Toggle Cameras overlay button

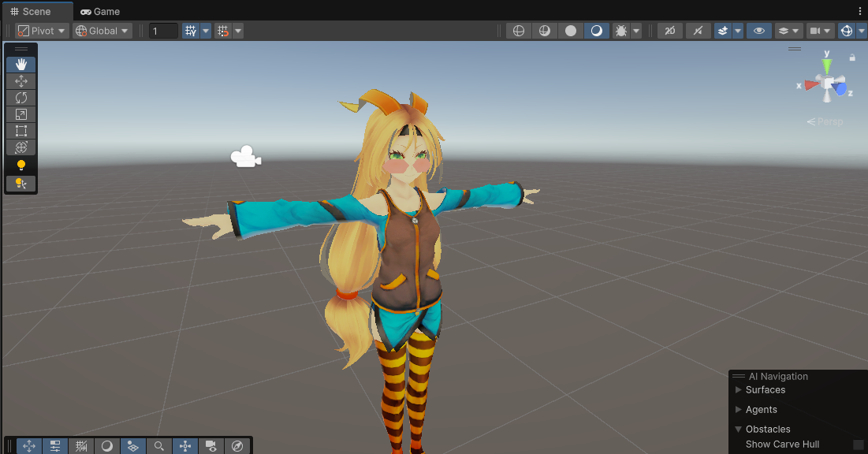[x=211, y=445]
